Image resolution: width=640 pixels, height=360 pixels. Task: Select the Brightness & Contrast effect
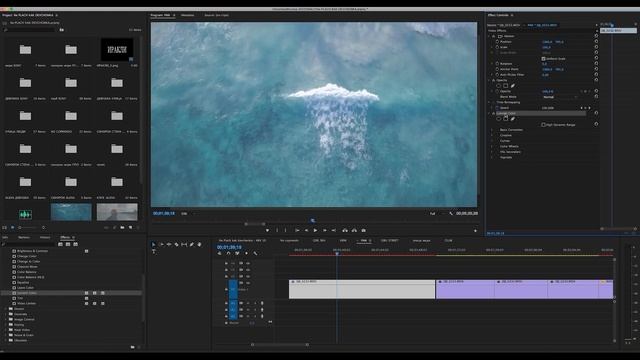pyautogui.click(x=32, y=251)
